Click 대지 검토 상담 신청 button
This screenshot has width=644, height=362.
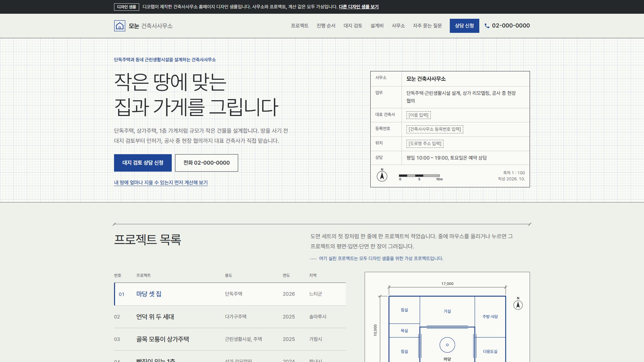[x=143, y=163]
